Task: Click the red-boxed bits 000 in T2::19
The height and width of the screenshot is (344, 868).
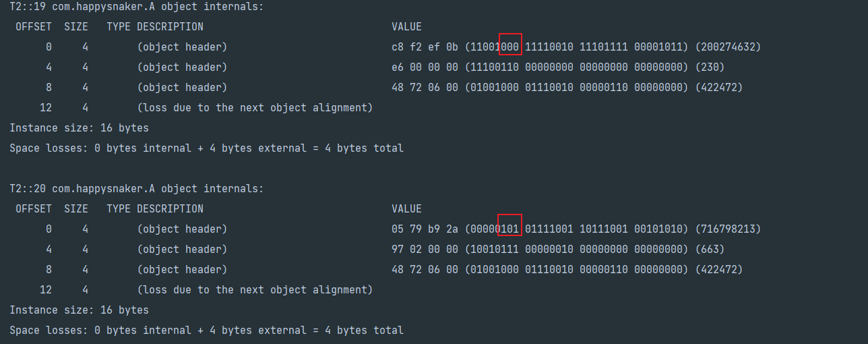Action: point(510,47)
